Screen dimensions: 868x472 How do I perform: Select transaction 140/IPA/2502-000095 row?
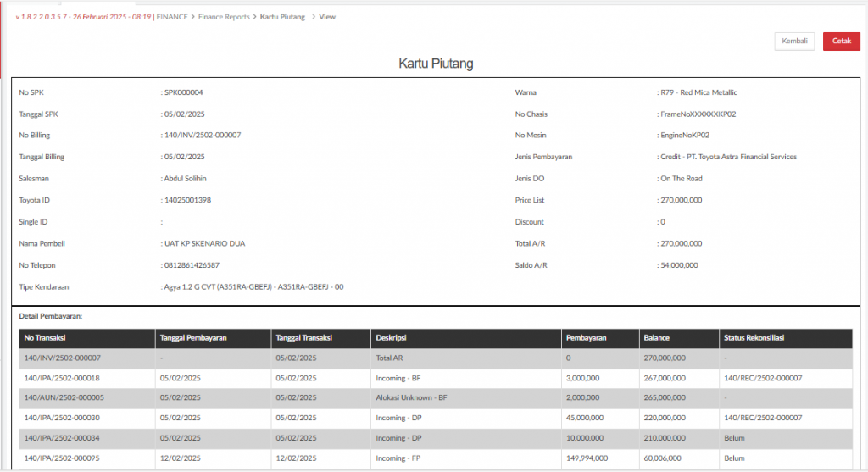click(x=436, y=458)
